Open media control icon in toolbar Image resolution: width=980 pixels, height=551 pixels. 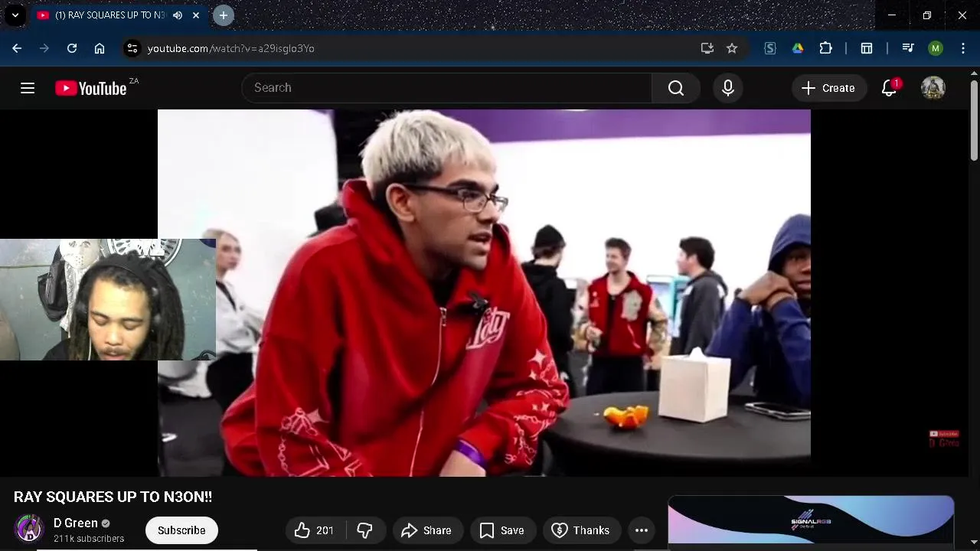908,48
